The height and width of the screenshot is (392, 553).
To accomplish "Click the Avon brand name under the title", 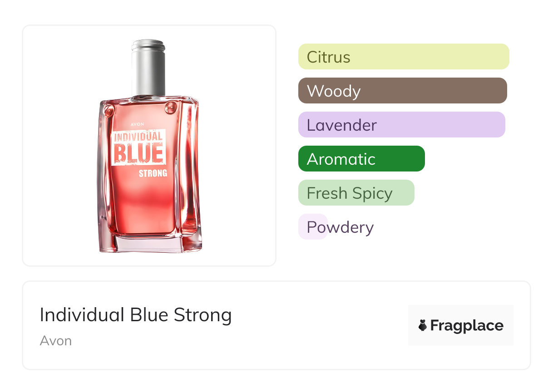I will [55, 341].
